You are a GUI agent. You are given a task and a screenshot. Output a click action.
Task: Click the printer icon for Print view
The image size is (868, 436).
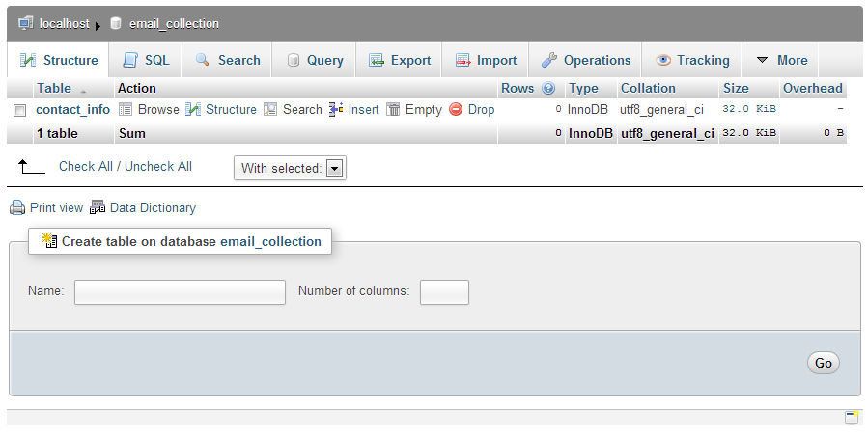[17, 207]
